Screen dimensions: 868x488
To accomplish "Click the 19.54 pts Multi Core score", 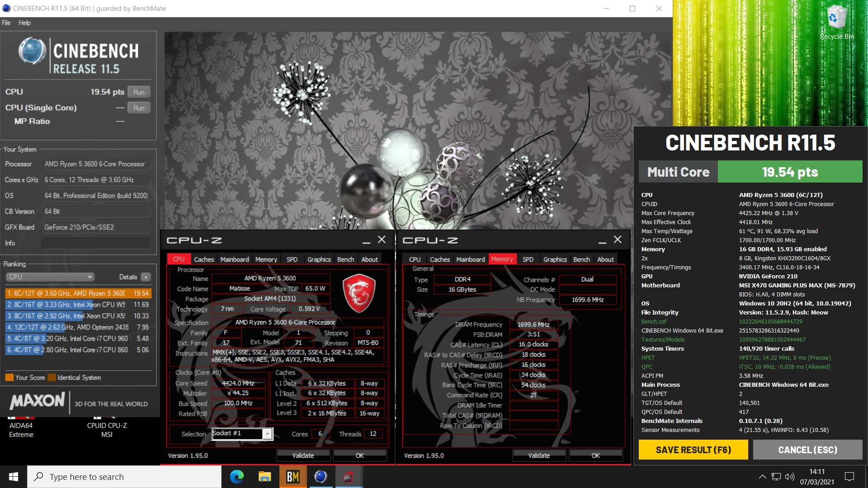I will point(790,172).
